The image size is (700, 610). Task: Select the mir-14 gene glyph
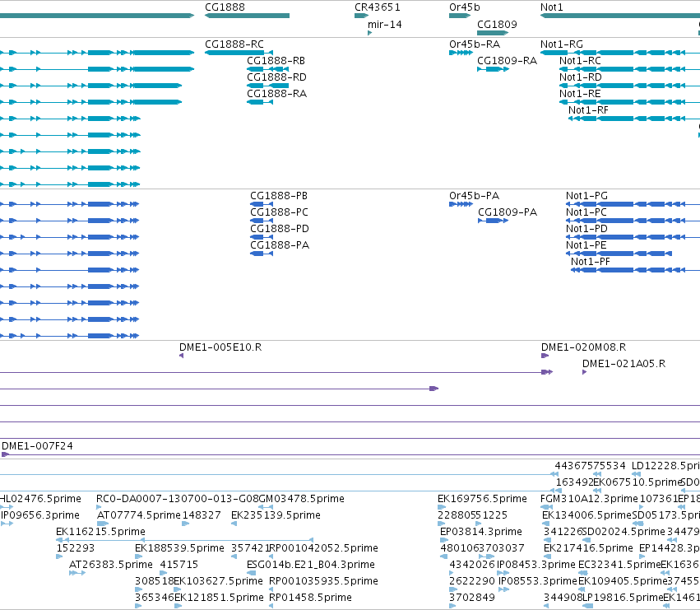click(369, 33)
